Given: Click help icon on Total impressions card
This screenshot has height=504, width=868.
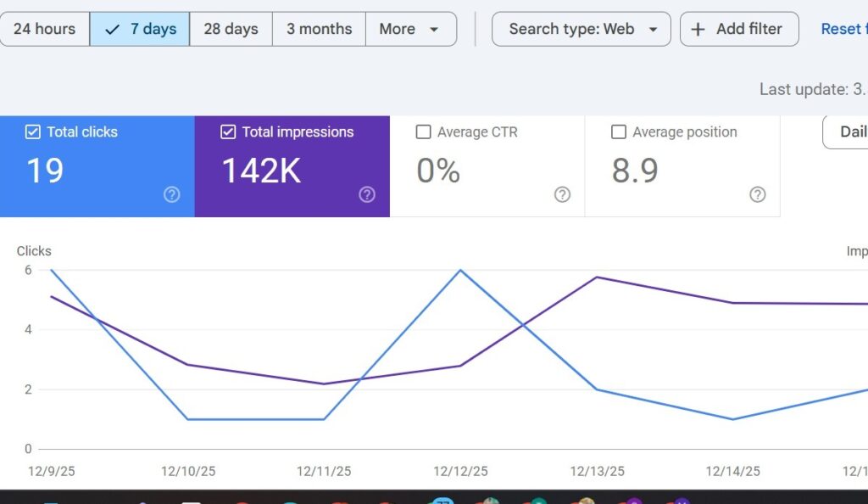Looking at the screenshot, I should [x=367, y=195].
